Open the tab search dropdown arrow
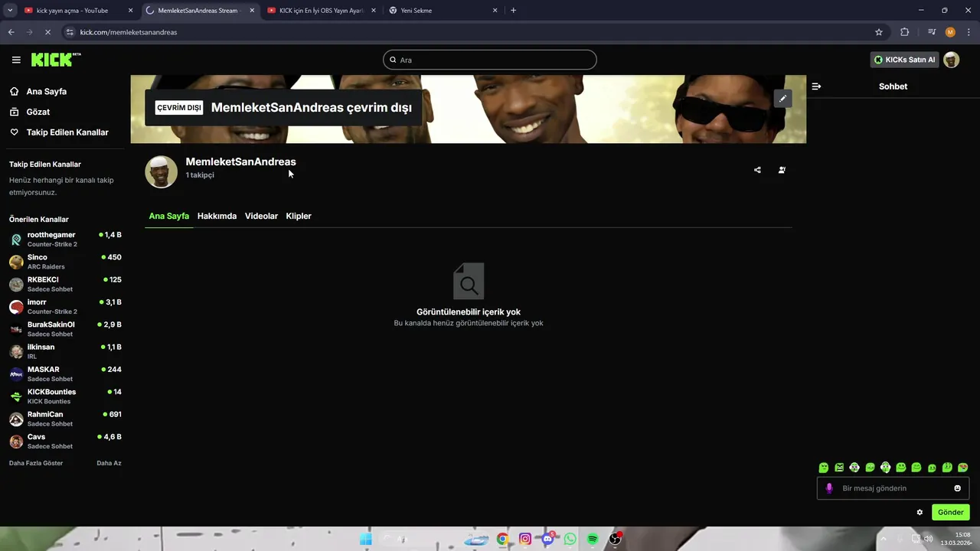 tap(10, 11)
